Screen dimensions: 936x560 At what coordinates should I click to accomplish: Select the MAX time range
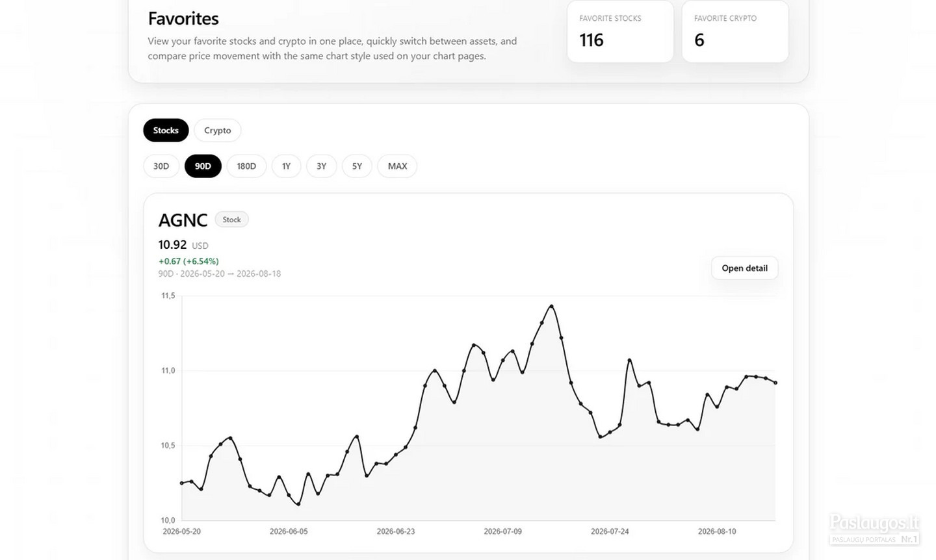coord(397,166)
